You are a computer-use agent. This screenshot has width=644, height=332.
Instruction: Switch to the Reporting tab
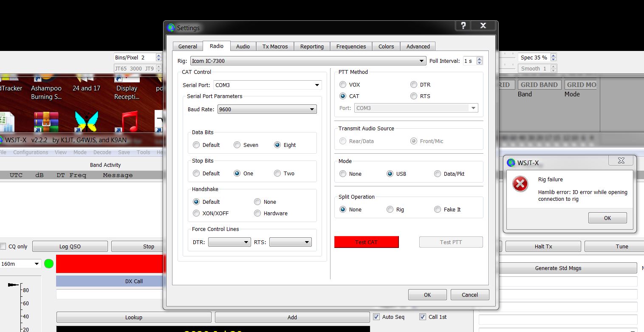click(312, 46)
